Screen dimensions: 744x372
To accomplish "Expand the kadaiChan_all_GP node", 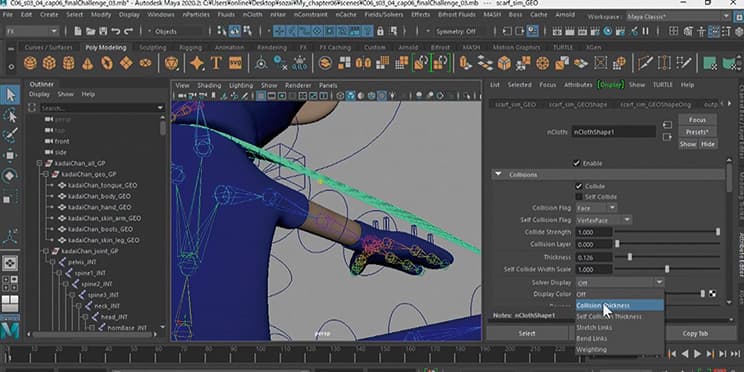I will coord(40,163).
